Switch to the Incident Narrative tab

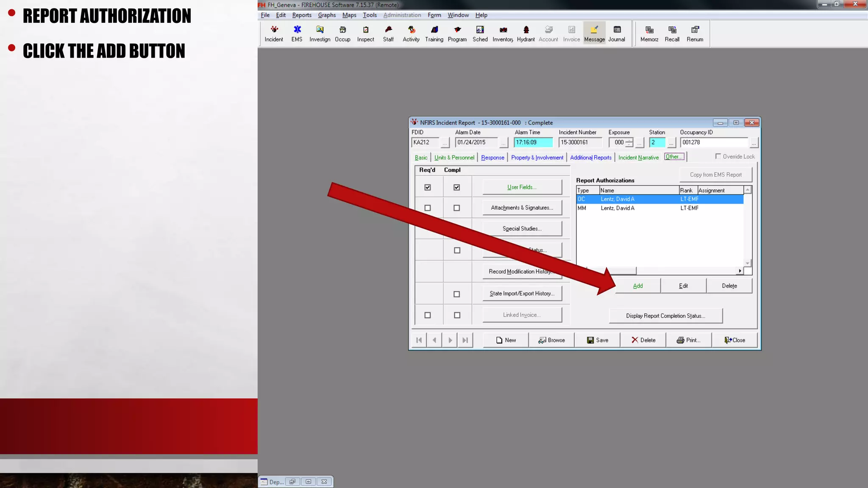638,158
